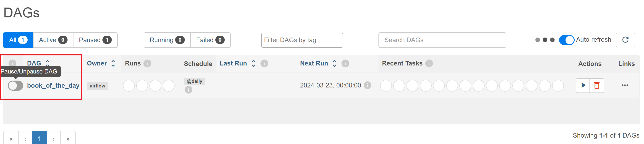Focus the Filter DAGs by tag field

tap(302, 40)
